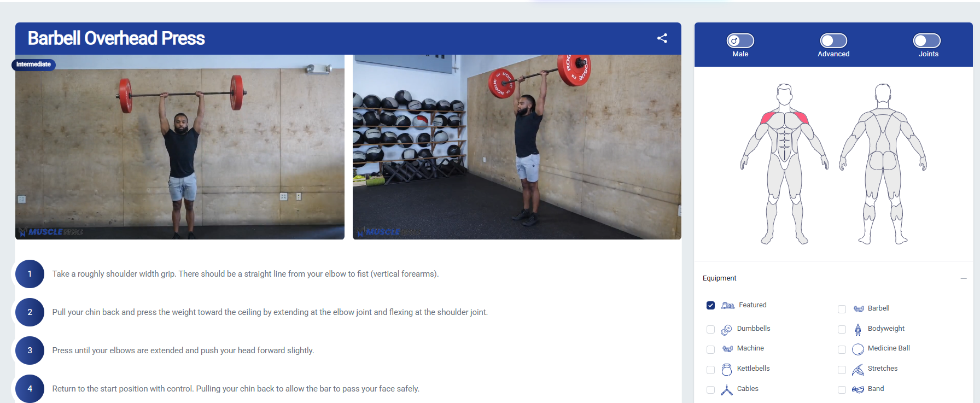The width and height of the screenshot is (980, 403).
Task: Click the Stretches equipment icon
Action: pyautogui.click(x=858, y=370)
